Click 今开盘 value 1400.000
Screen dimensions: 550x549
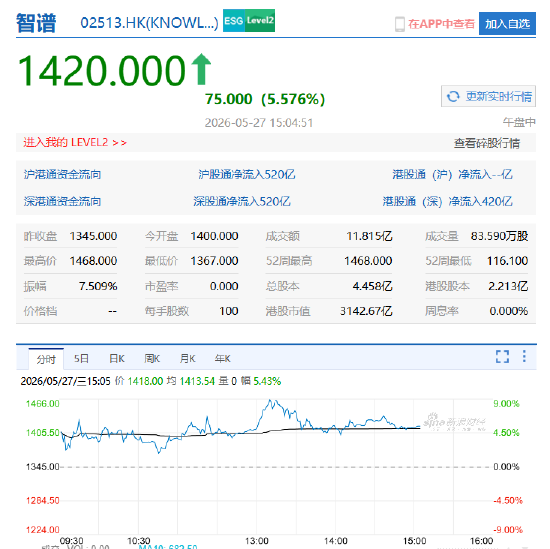214,236
